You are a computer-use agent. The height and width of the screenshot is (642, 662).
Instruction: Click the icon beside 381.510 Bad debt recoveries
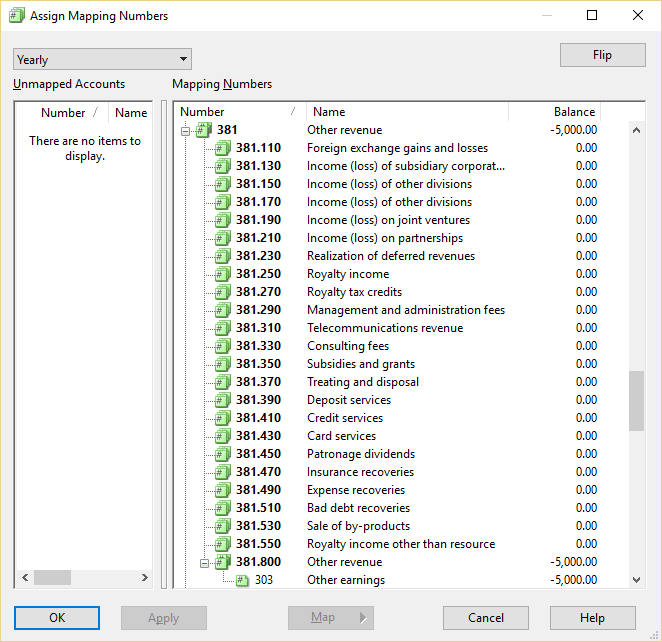223,508
